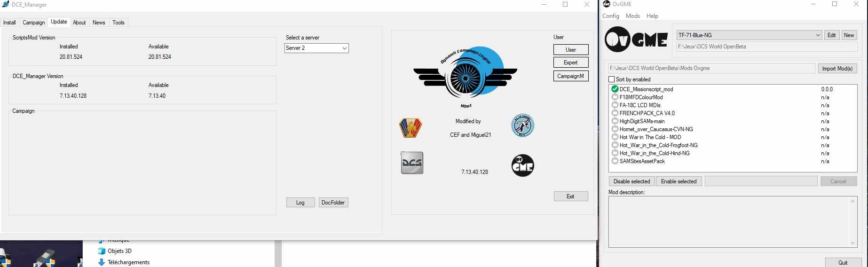This screenshot has height=267, width=868.
Task: Open the Mods menu in OvGME
Action: coord(633,16)
